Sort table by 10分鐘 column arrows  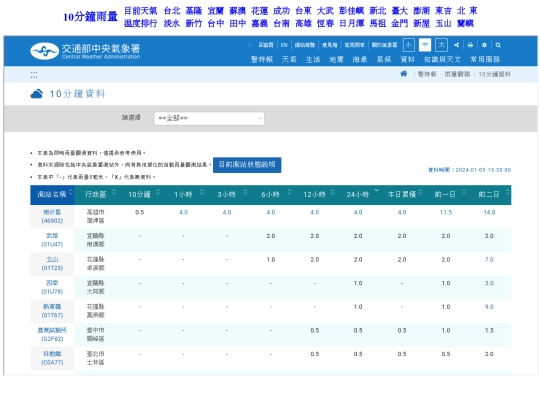[x=158, y=192]
